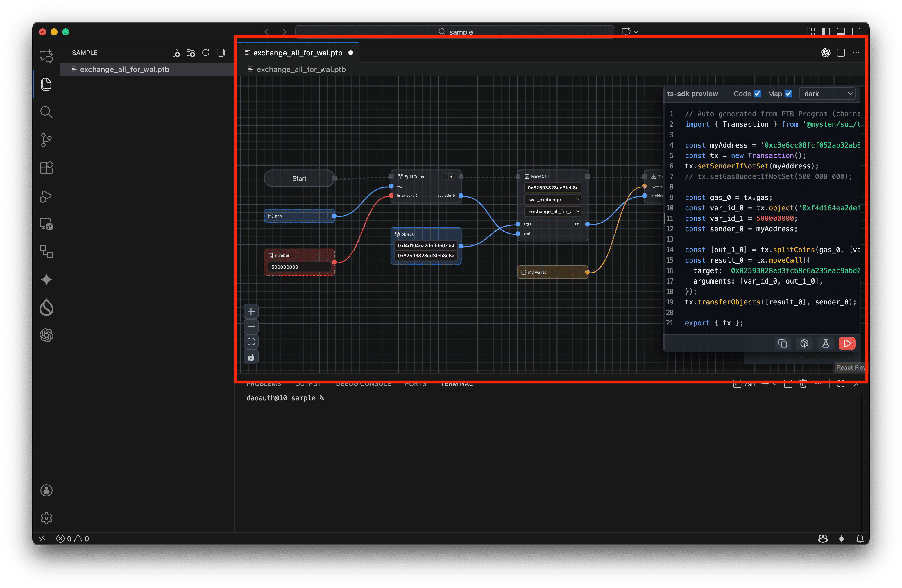
Task: Open the Search view from the Activity Bar
Action: point(46,112)
